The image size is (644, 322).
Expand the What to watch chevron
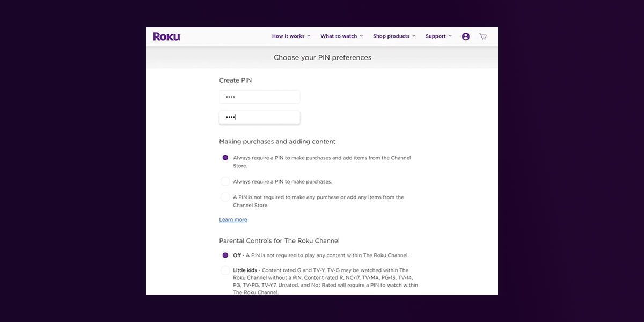click(x=361, y=36)
